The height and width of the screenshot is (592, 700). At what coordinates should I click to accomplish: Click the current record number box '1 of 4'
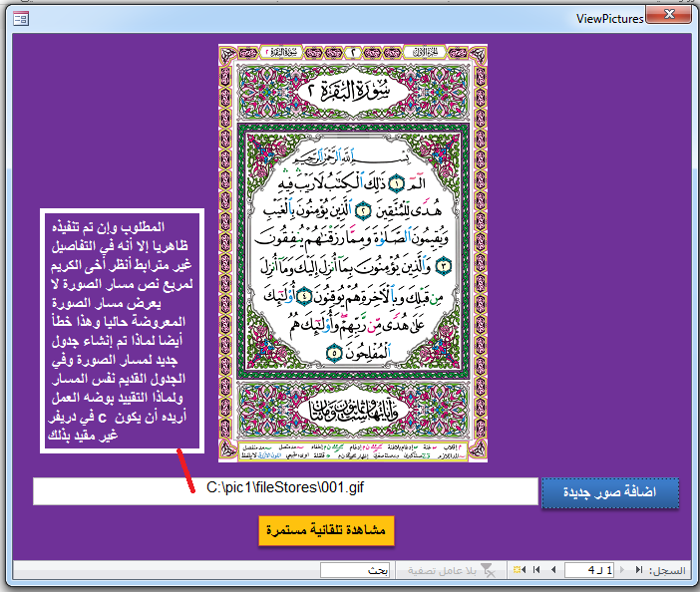pyautogui.click(x=589, y=570)
